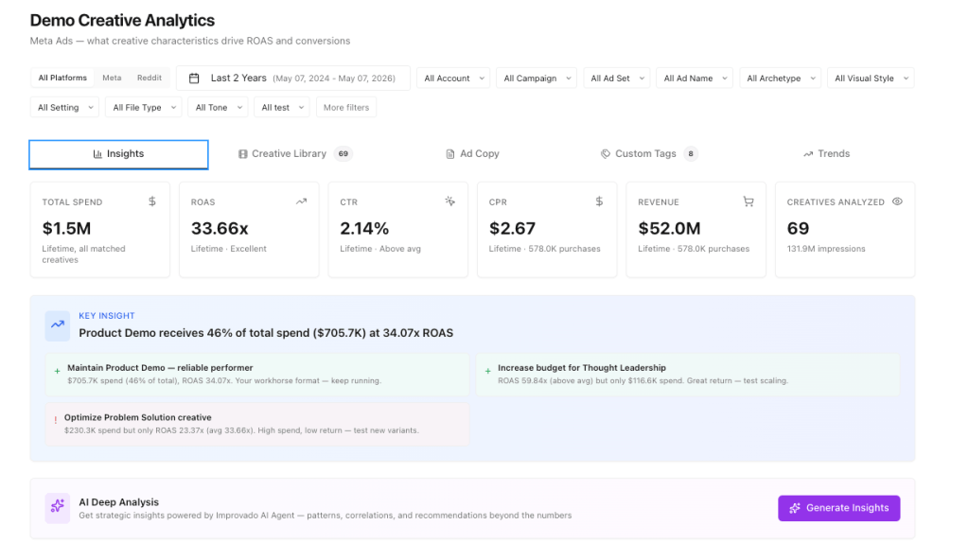Click the Demo Creative Analytics heading

point(122,21)
